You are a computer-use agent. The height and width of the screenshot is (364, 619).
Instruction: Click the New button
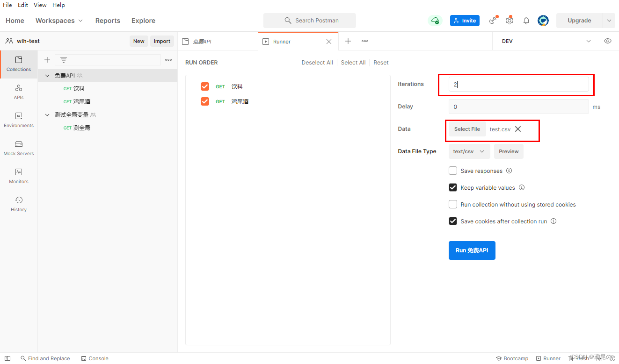pos(139,41)
